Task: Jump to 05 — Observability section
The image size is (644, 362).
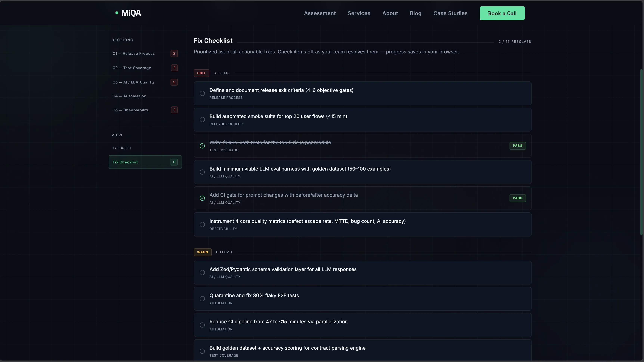Action: pos(145,110)
